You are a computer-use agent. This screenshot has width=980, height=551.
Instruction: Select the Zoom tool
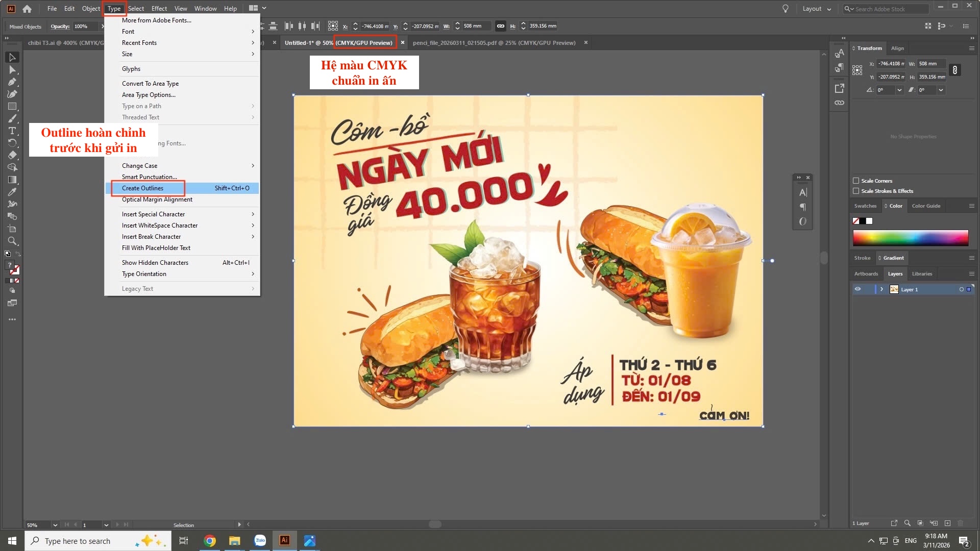pos(12,241)
